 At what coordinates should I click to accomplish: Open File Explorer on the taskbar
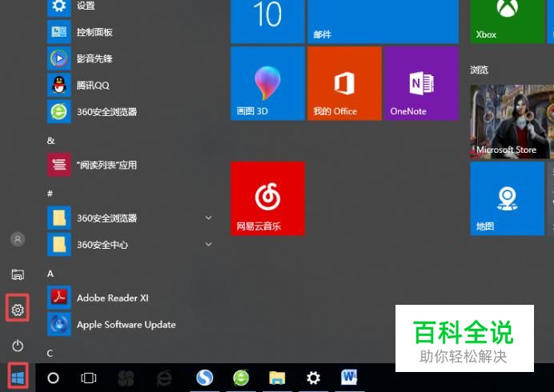coord(277,378)
